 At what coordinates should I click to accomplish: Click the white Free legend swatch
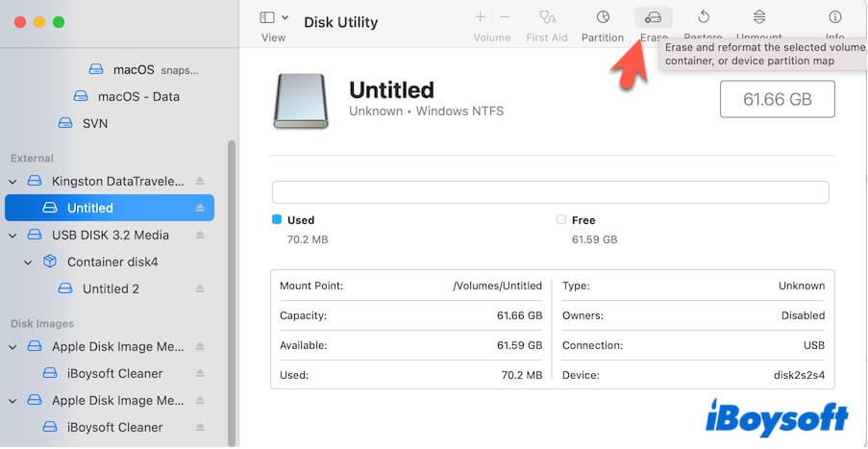tap(561, 219)
